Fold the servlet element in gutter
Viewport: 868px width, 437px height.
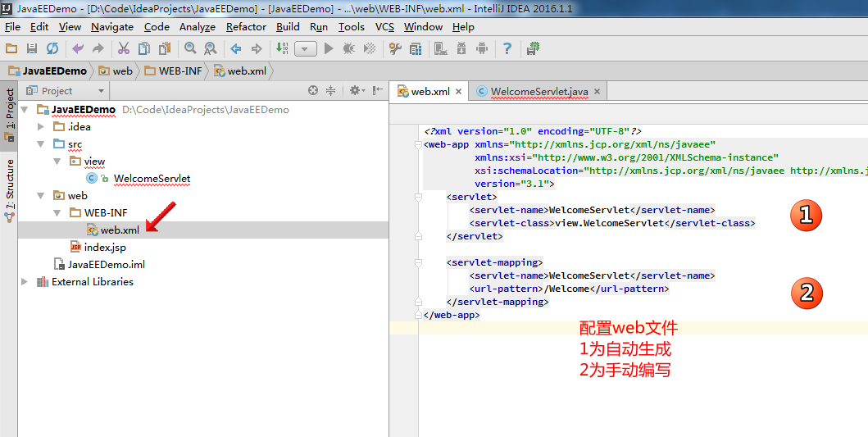pos(419,197)
